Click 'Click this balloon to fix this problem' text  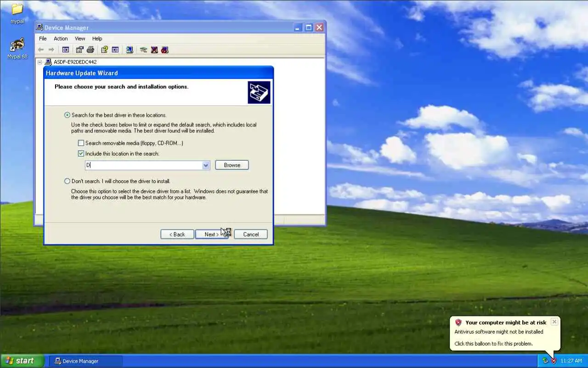494,344
